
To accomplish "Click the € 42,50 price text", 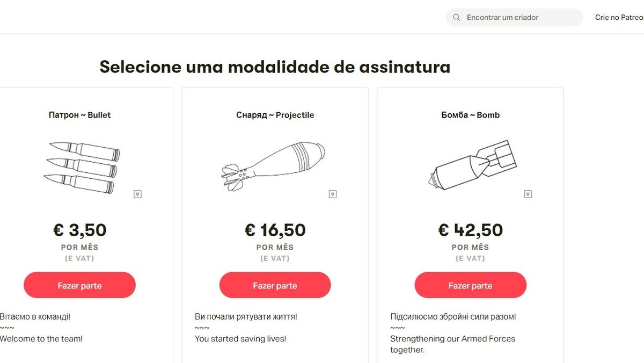I will click(470, 230).
